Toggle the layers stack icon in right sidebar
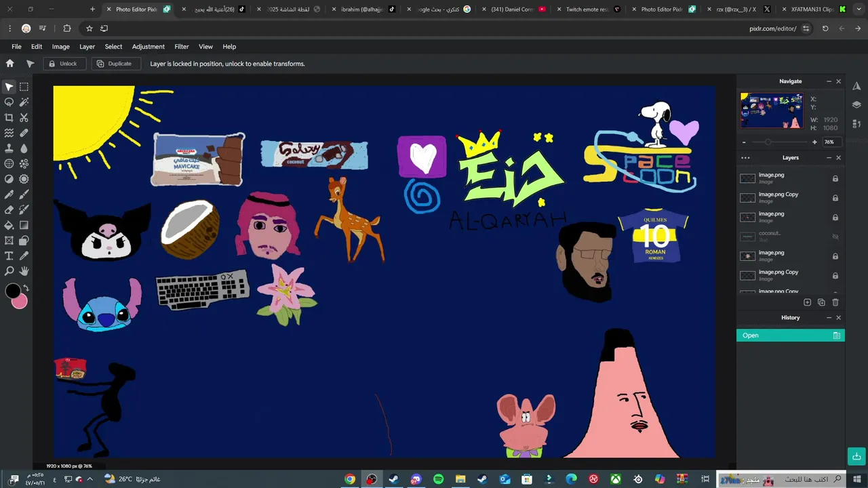 click(x=856, y=105)
